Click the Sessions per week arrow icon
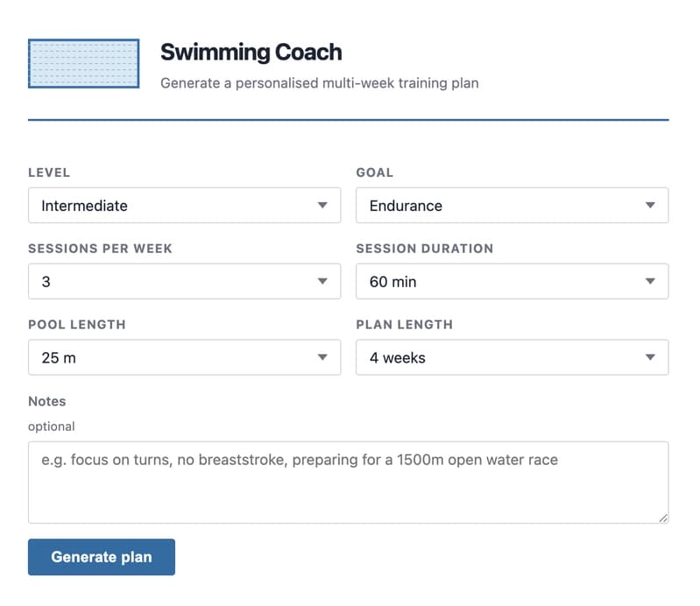Viewport: 700px width, 606px height. pos(322,281)
